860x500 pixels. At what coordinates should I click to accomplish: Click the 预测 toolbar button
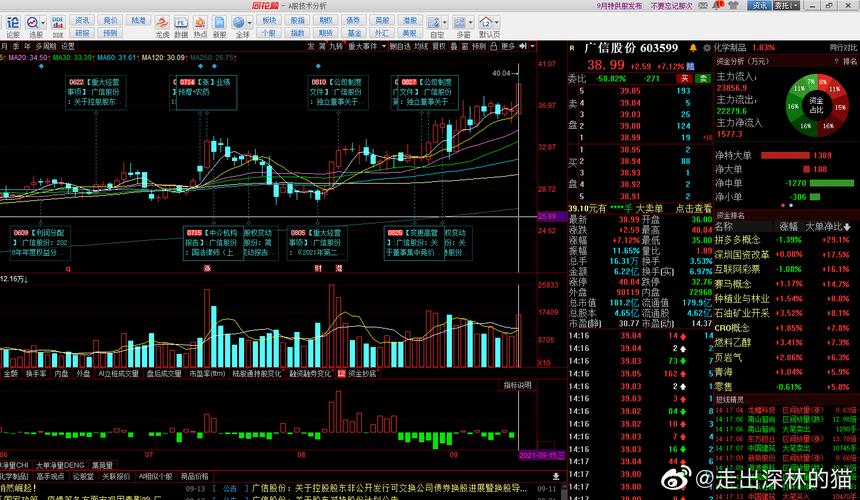point(110,33)
